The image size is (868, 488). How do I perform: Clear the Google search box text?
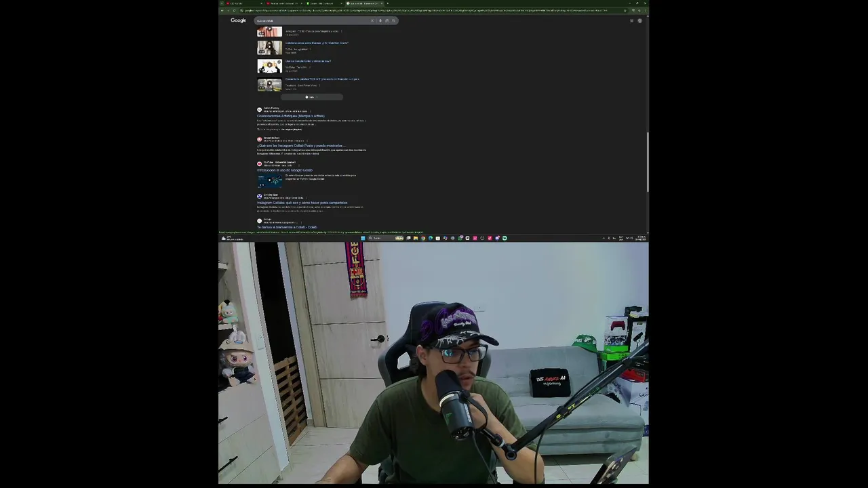(372, 20)
